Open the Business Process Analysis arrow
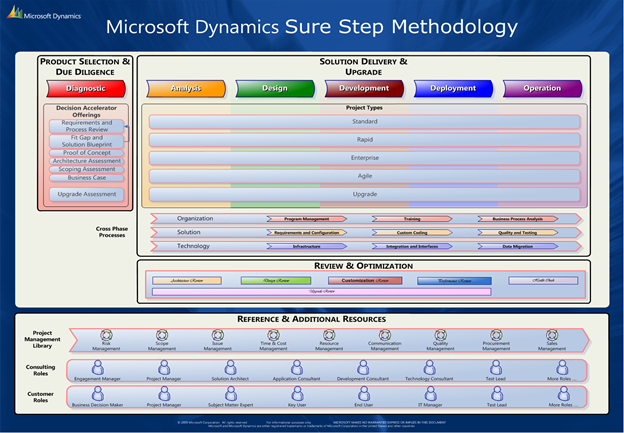Image resolution: width=624 pixels, height=433 pixels. [518, 219]
